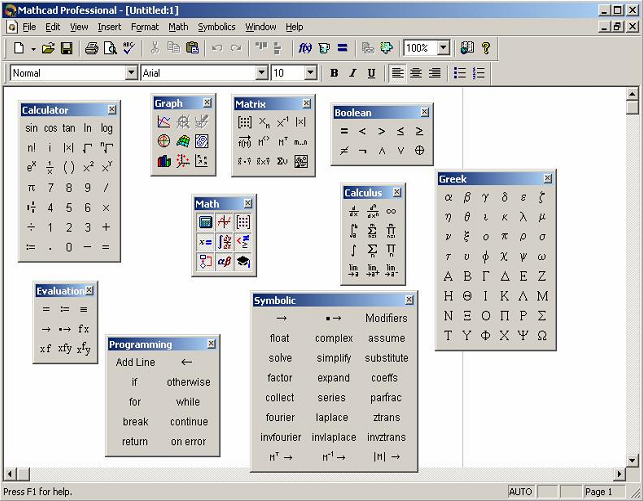Run the spell check toolbar icon

[x=129, y=48]
